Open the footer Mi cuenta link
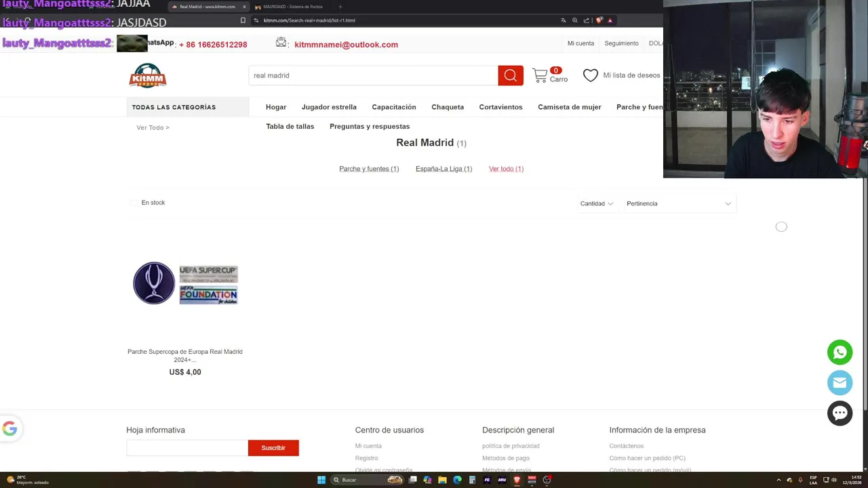 [368, 446]
